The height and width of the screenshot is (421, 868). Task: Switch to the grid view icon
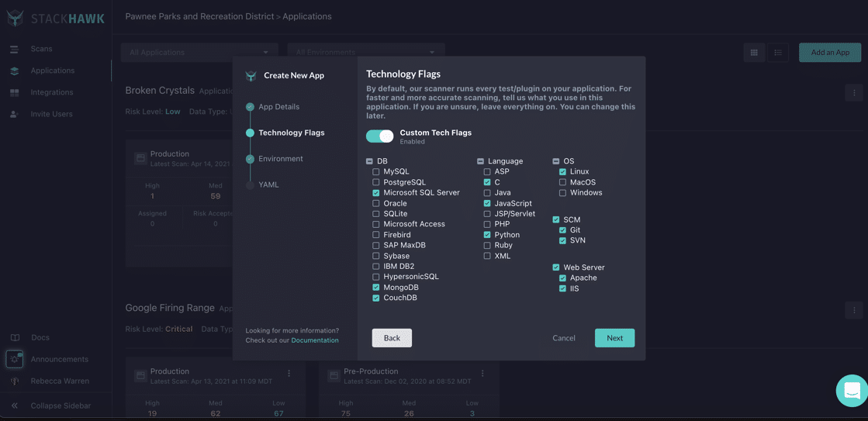point(753,53)
